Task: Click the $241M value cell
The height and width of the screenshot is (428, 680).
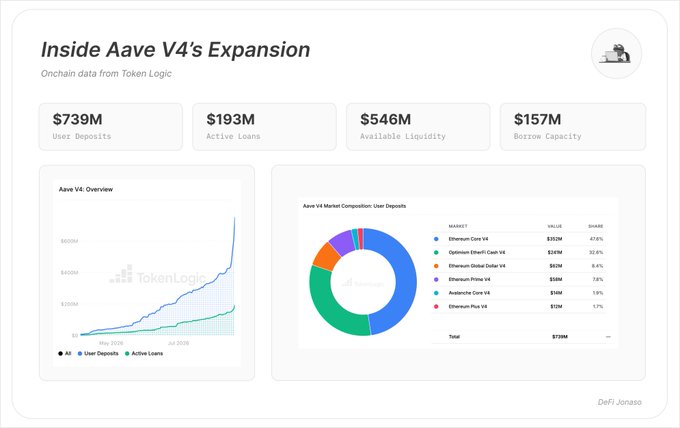Action: [x=555, y=252]
